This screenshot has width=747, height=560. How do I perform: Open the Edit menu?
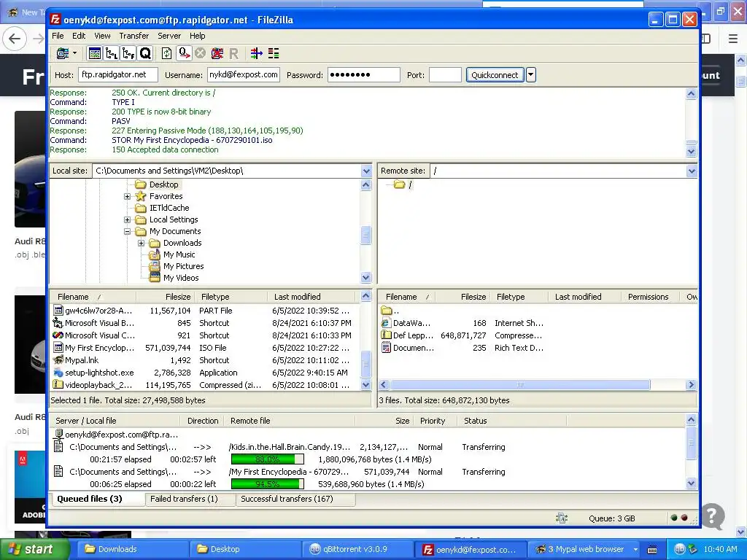pyautogui.click(x=79, y=36)
